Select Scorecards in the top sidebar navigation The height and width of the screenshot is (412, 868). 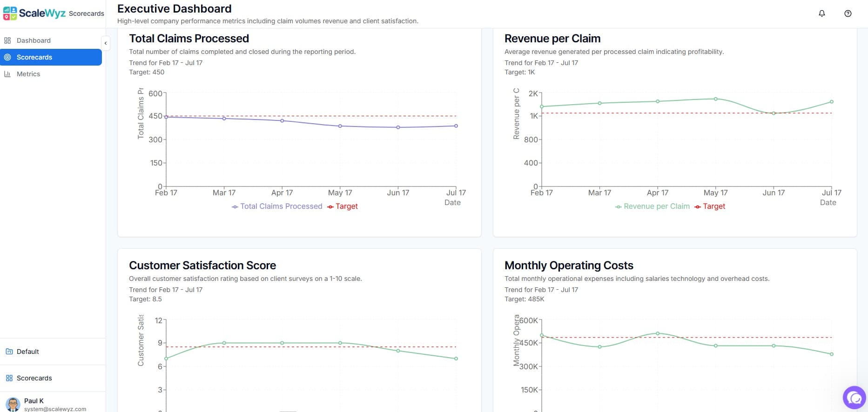(x=34, y=57)
